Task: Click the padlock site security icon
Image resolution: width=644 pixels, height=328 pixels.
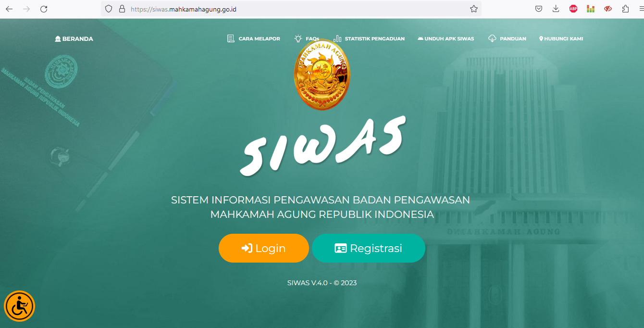Action: [x=122, y=9]
